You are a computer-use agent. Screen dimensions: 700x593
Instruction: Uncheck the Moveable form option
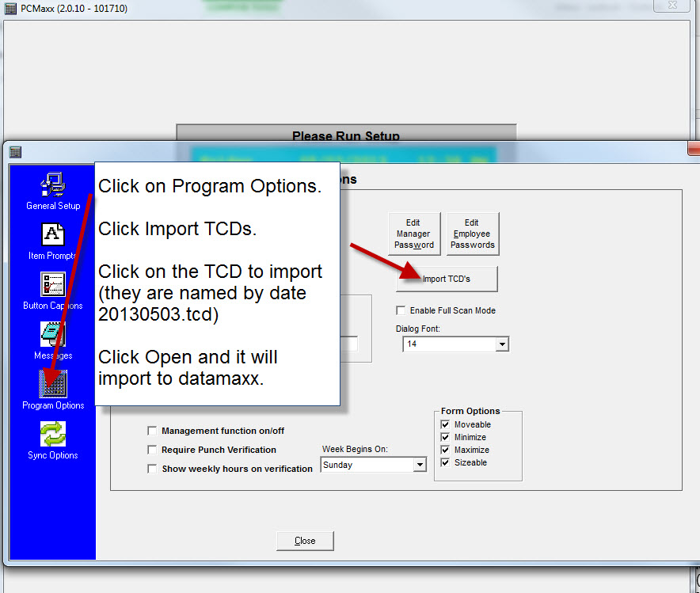(445, 424)
